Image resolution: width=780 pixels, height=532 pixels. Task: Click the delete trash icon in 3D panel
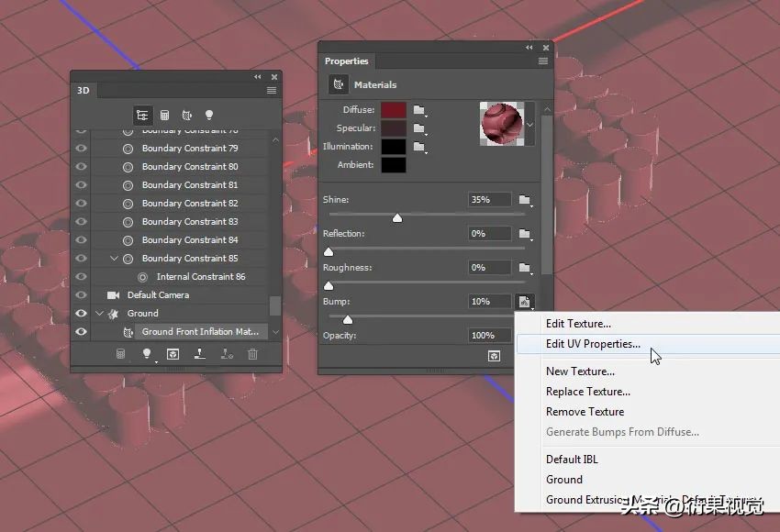tap(252, 354)
